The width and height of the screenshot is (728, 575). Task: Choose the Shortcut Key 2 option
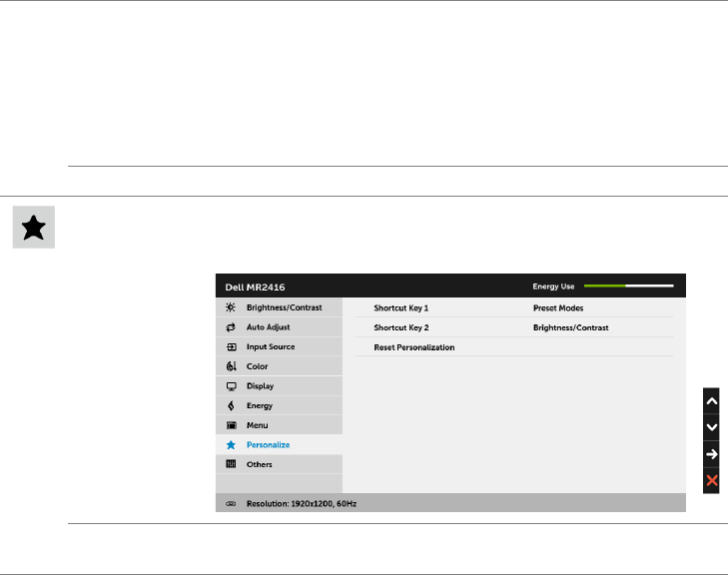(x=401, y=327)
